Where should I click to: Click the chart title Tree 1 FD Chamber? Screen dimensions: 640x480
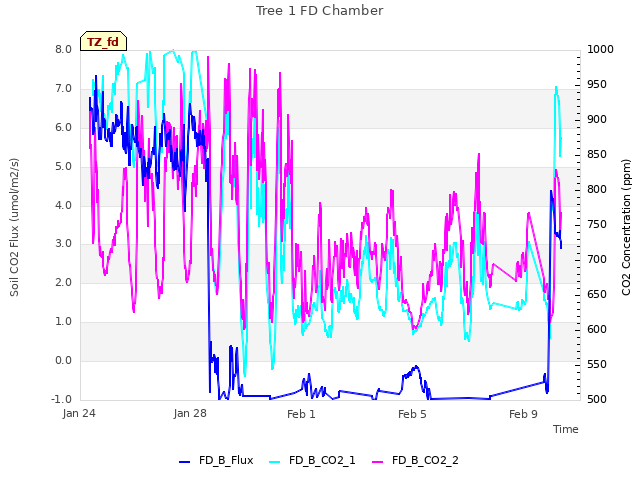pos(320,11)
